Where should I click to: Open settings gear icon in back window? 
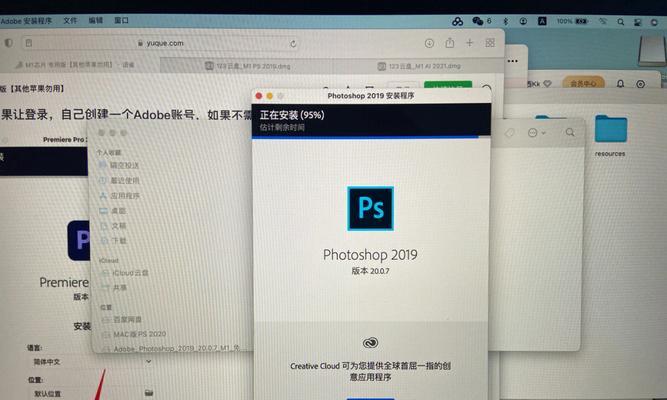641,84
